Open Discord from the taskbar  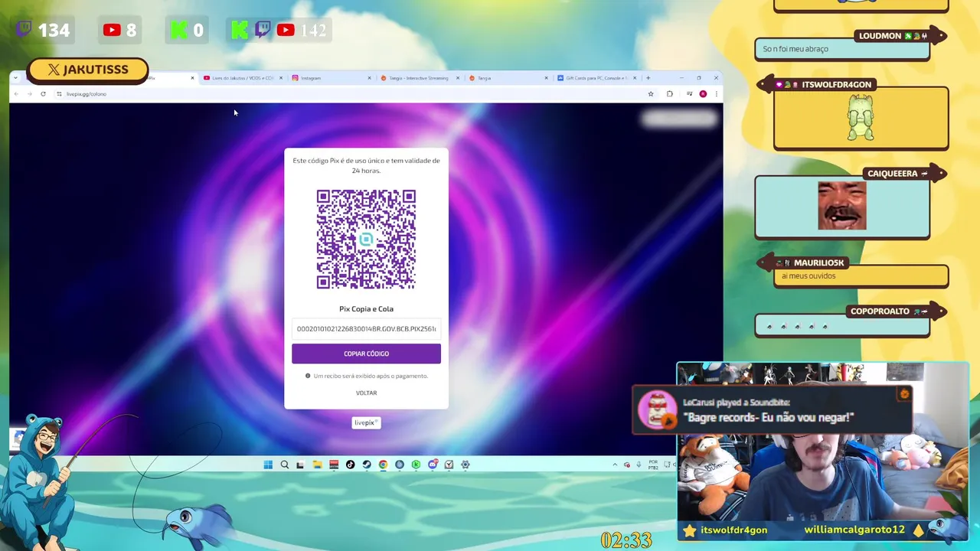pyautogui.click(x=433, y=465)
